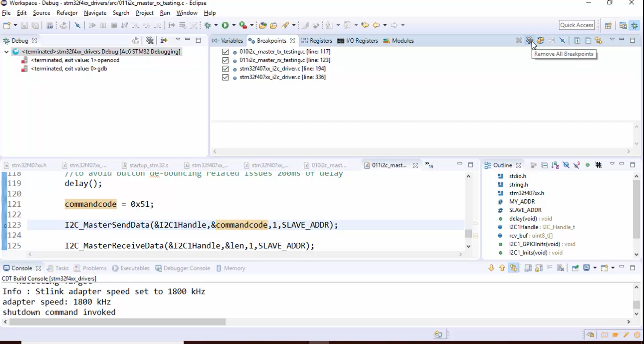Click the Save toolbar icon
The height and width of the screenshot is (344, 644).
[24, 25]
